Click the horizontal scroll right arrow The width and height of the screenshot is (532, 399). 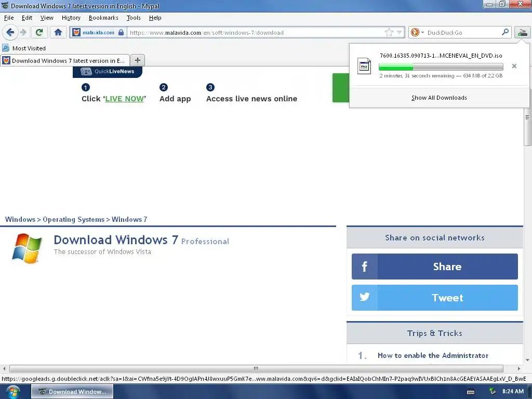click(519, 368)
